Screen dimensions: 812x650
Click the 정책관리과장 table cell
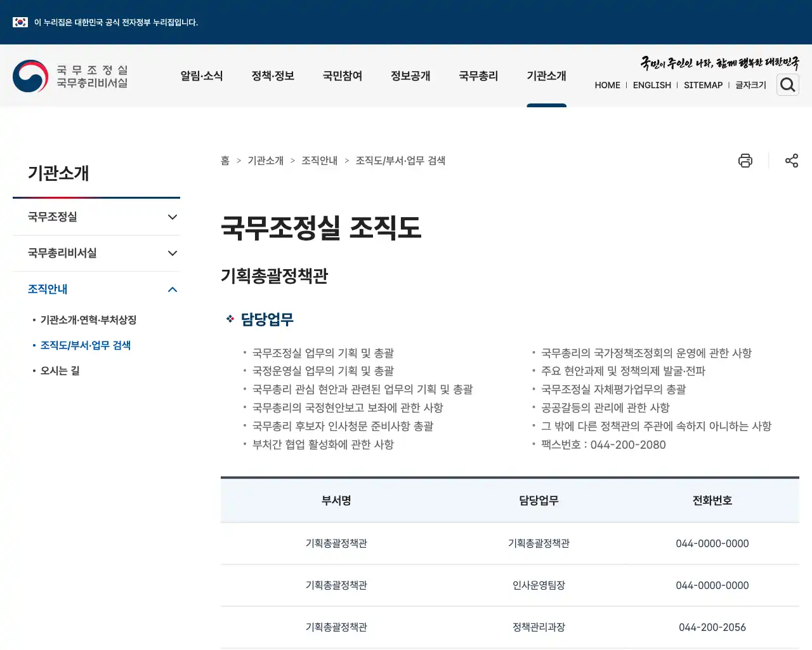[539, 627]
